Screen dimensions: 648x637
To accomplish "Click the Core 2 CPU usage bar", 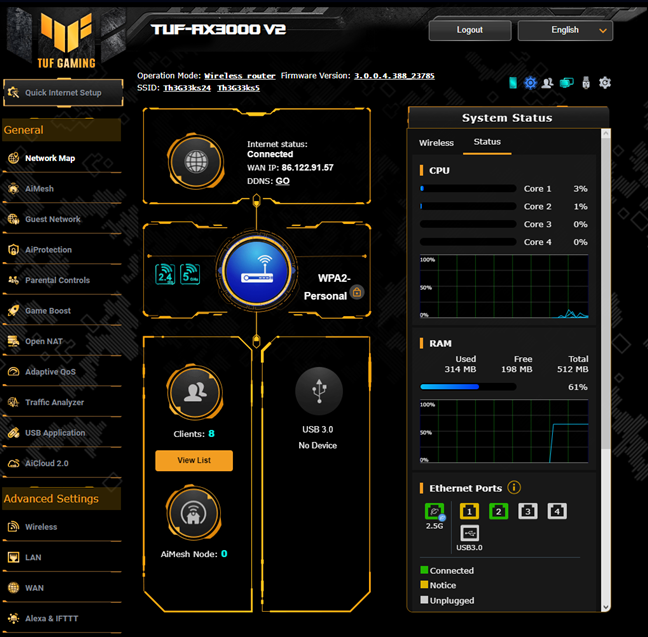I will pyautogui.click(x=468, y=206).
